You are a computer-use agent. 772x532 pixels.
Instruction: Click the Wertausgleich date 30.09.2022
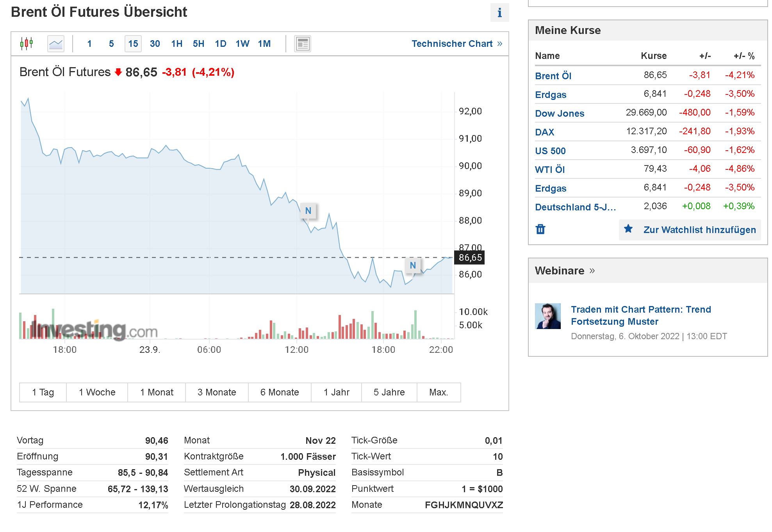[313, 489]
